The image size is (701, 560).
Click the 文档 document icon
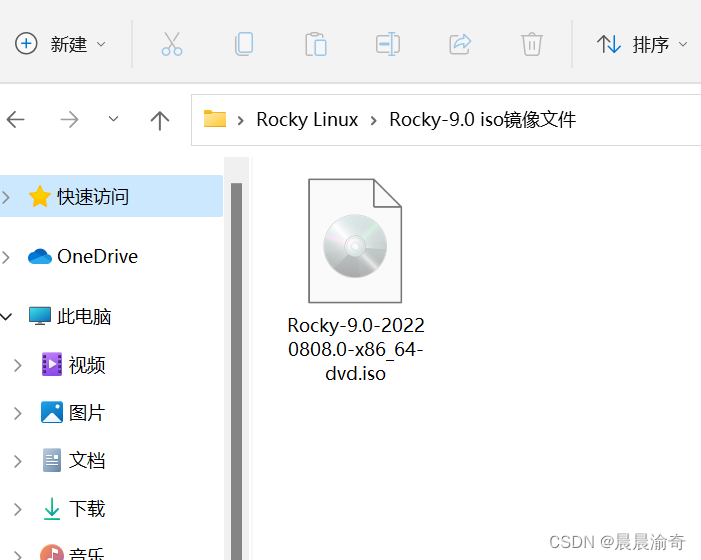52,460
